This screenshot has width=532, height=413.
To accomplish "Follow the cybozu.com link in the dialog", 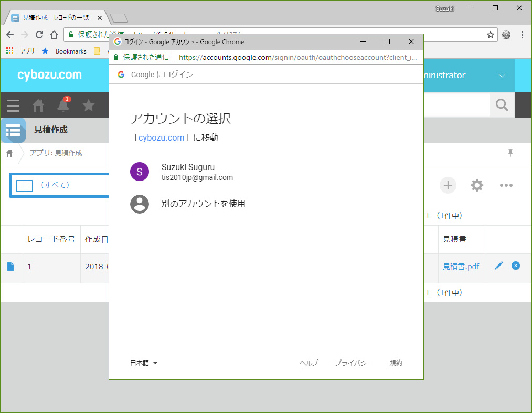I will (161, 137).
